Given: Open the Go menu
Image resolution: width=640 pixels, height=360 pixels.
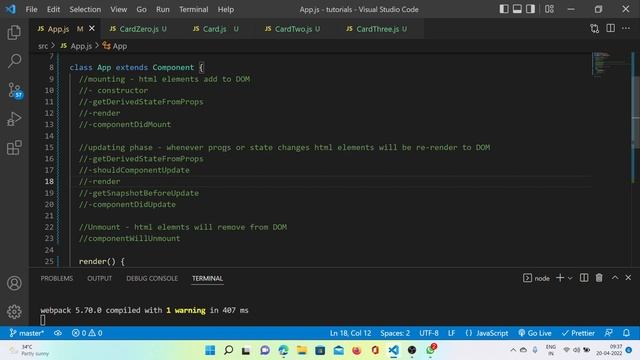Looking at the screenshot, I should click(141, 9).
